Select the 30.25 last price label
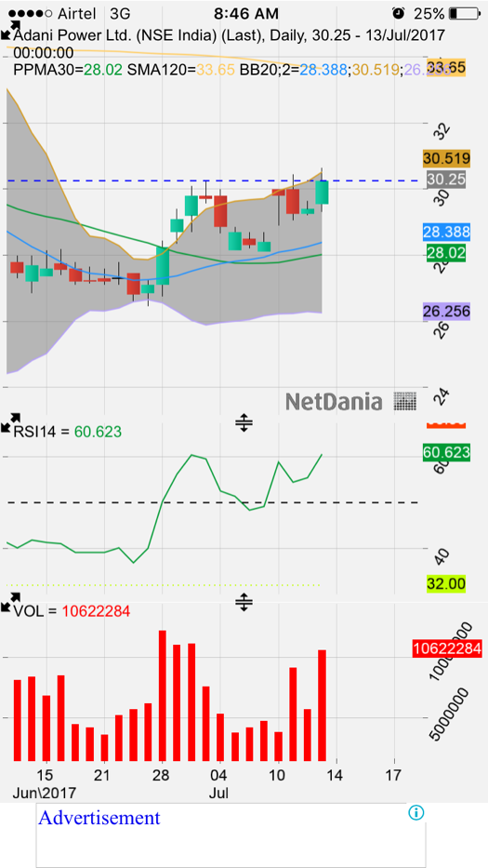488x868 pixels. coord(446,180)
